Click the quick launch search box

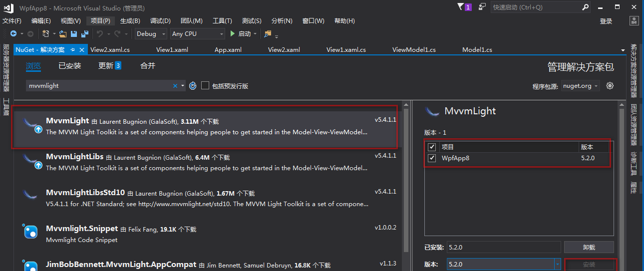[536, 7]
